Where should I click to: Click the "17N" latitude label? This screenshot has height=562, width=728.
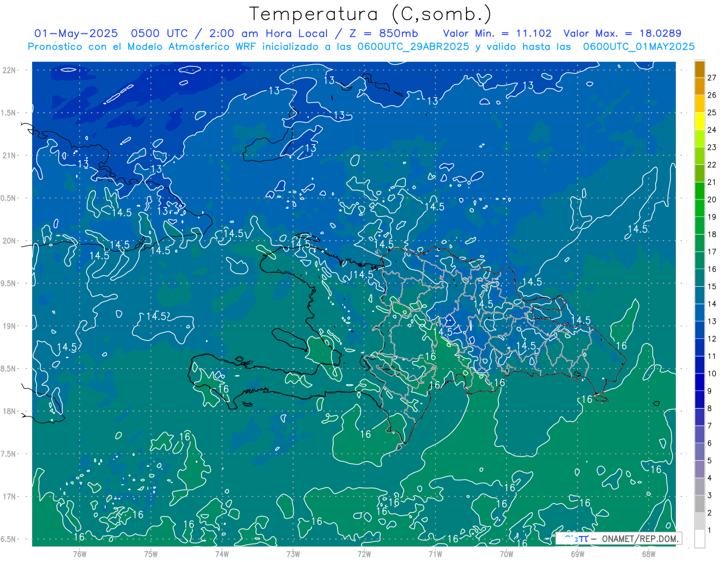click(10, 497)
